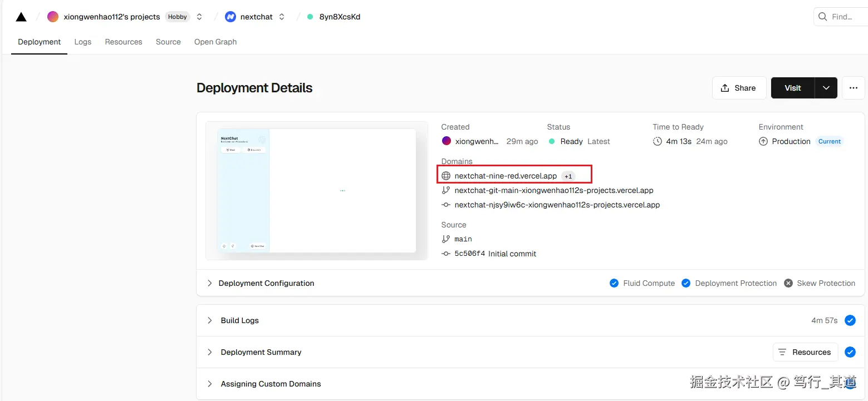Image resolution: width=868 pixels, height=401 pixels.
Task: Click the Deployment Protection check indicator
Action: point(686,283)
